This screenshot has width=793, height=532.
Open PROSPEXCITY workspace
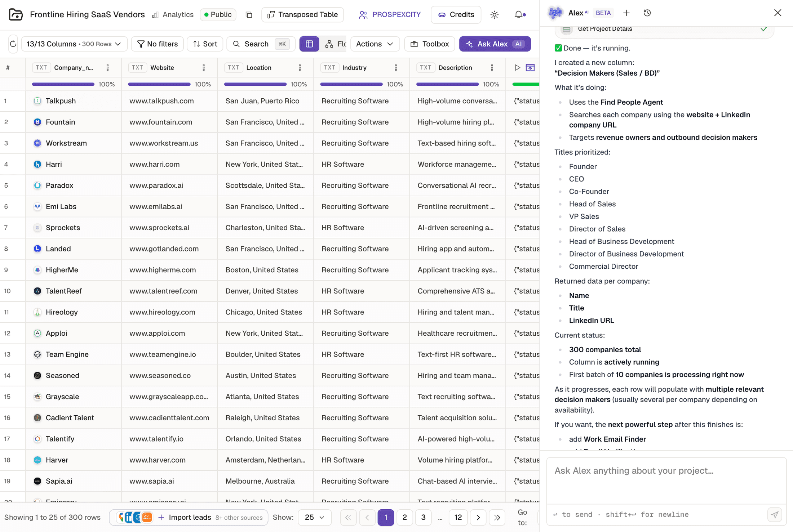[x=390, y=15]
